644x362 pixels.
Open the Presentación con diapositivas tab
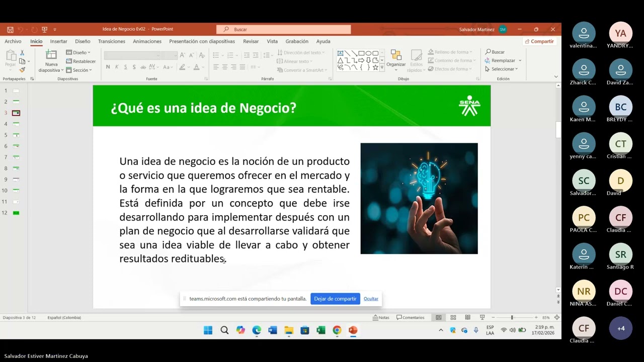(202, 41)
